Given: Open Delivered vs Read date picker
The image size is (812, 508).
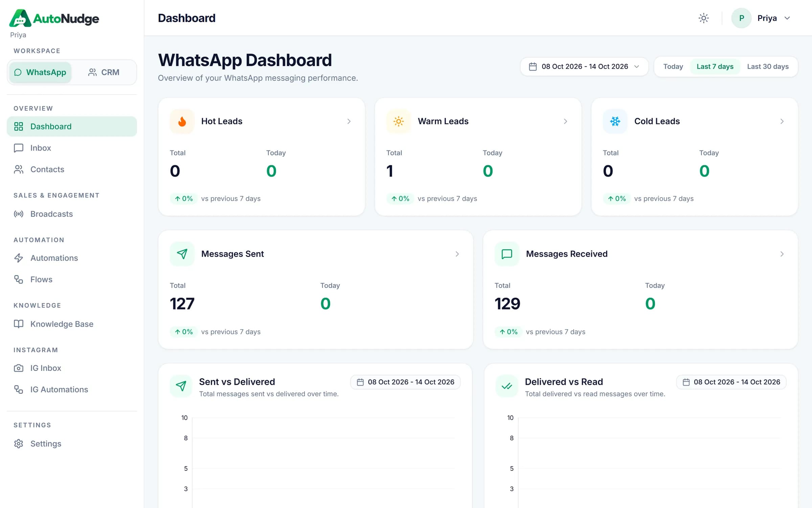Looking at the screenshot, I should (731, 382).
